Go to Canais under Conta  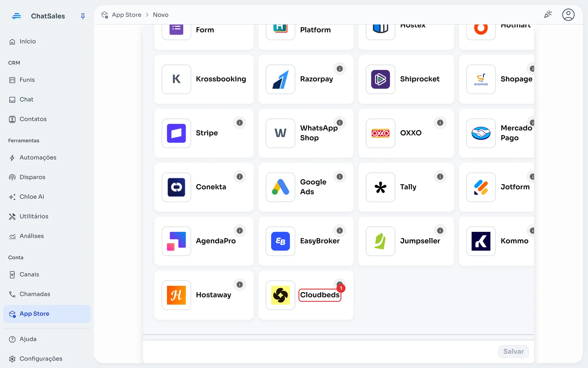47,275
